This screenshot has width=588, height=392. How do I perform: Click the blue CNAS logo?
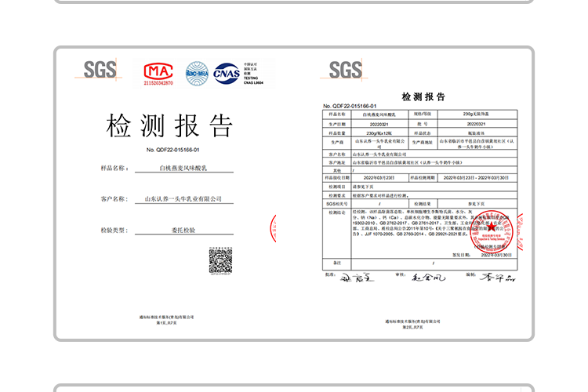(x=227, y=74)
